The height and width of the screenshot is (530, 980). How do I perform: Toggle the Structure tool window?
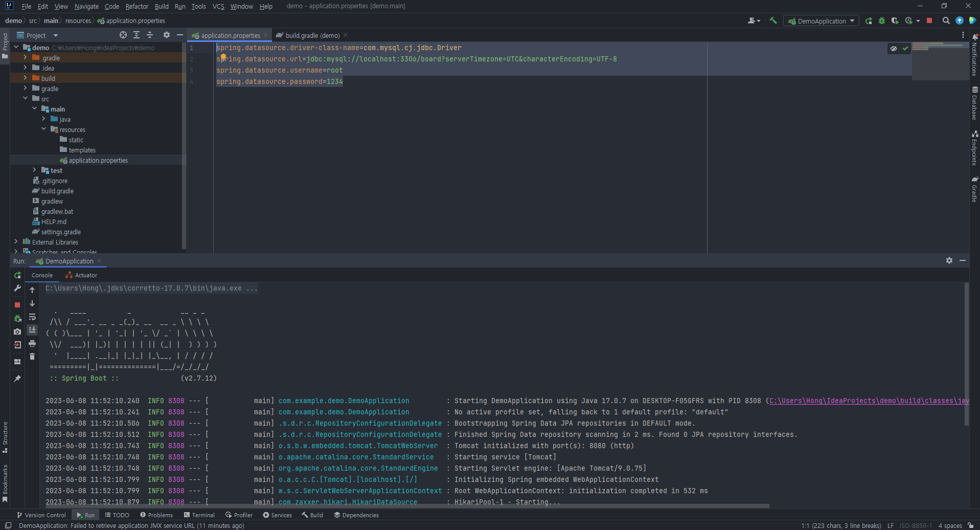5,437
